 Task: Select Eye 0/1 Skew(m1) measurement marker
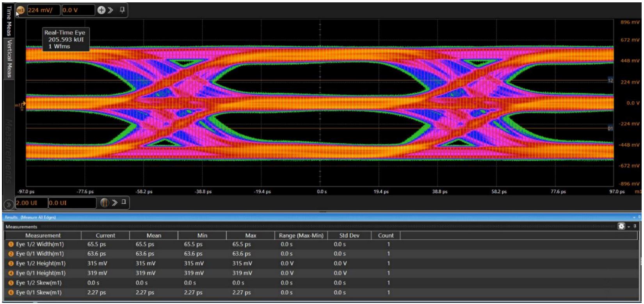click(11, 292)
